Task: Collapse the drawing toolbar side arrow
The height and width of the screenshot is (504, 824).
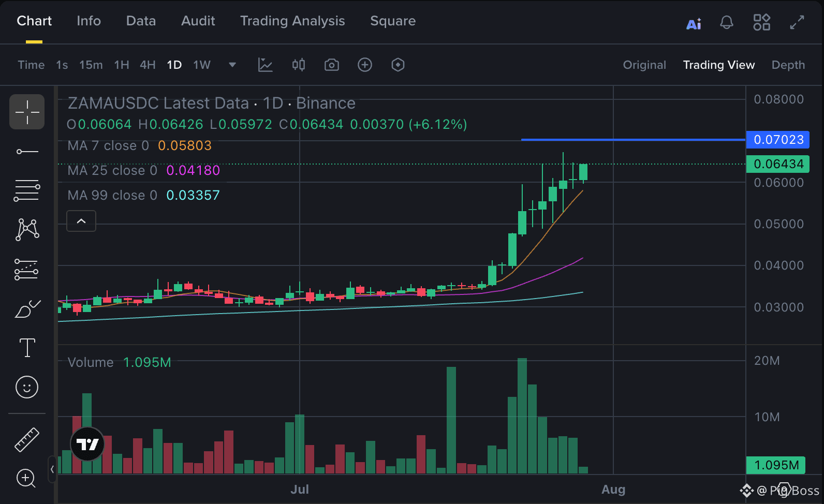Action: [52, 470]
